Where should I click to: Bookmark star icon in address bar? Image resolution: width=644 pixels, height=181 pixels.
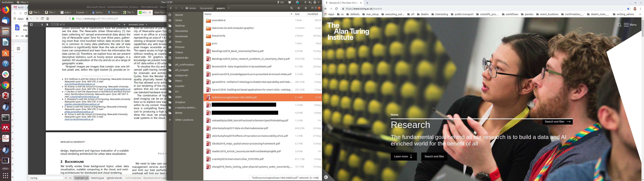(x=628, y=9)
